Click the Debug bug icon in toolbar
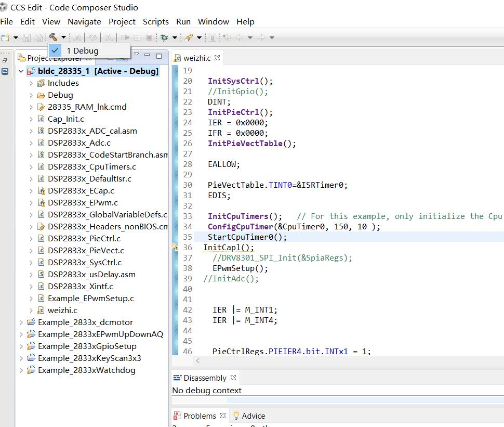The height and width of the screenshot is (427, 504). point(164,37)
